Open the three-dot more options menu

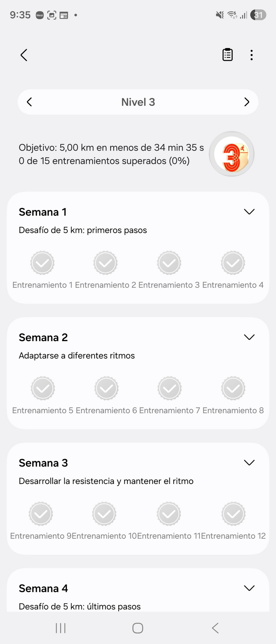[252, 55]
